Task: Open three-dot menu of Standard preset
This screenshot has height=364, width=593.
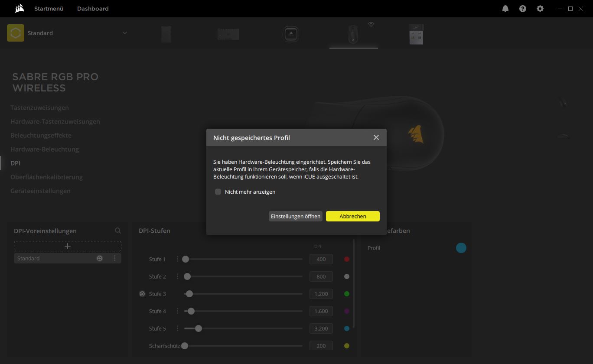Action: pos(114,258)
